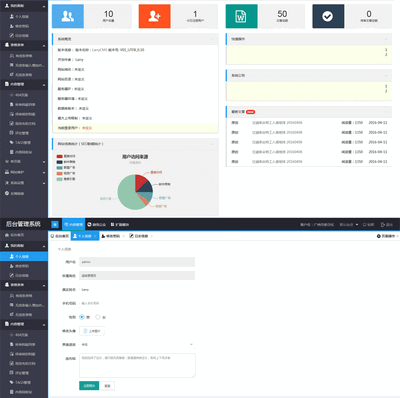The height and width of the screenshot is (398, 400).
Task: Click the red legend swatch of the pie chart
Action: click(x=60, y=156)
